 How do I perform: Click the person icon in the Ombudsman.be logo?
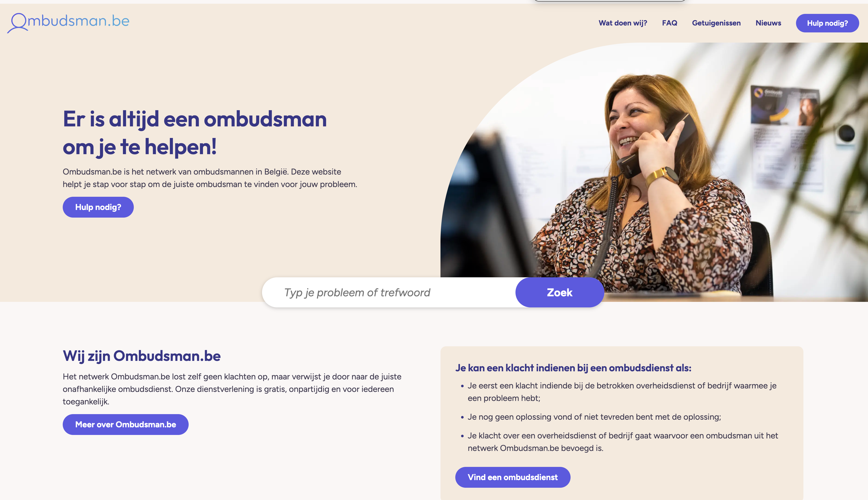(17, 23)
